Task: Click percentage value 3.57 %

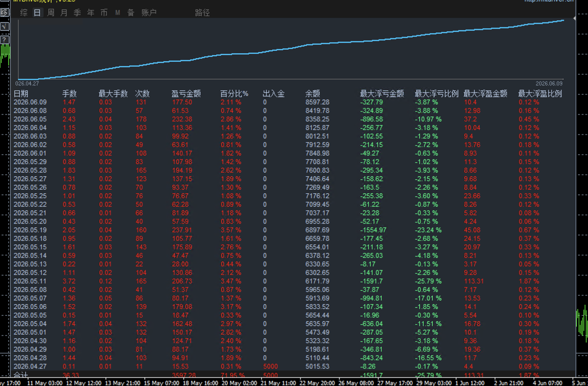Action: click(231, 230)
